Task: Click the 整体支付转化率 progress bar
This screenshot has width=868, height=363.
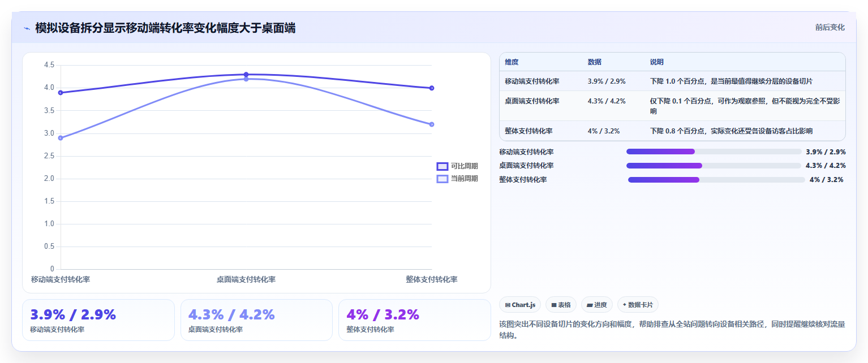Action: [x=716, y=180]
